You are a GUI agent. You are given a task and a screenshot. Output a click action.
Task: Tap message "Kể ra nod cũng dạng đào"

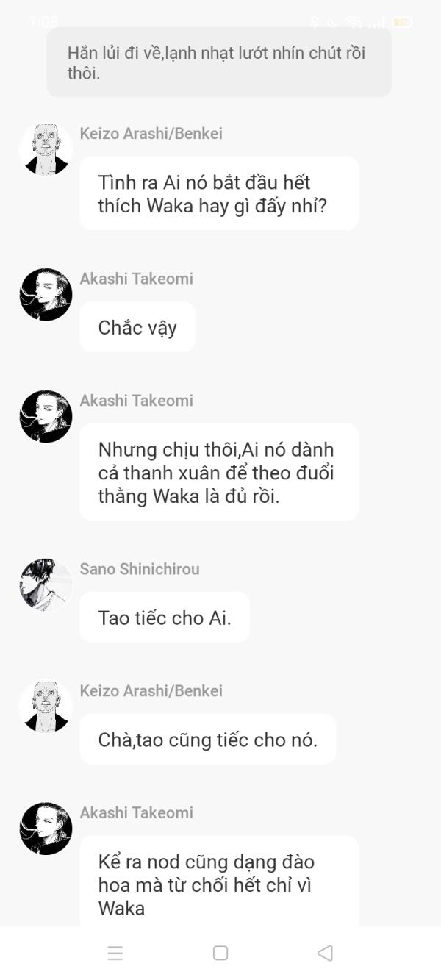(x=219, y=881)
